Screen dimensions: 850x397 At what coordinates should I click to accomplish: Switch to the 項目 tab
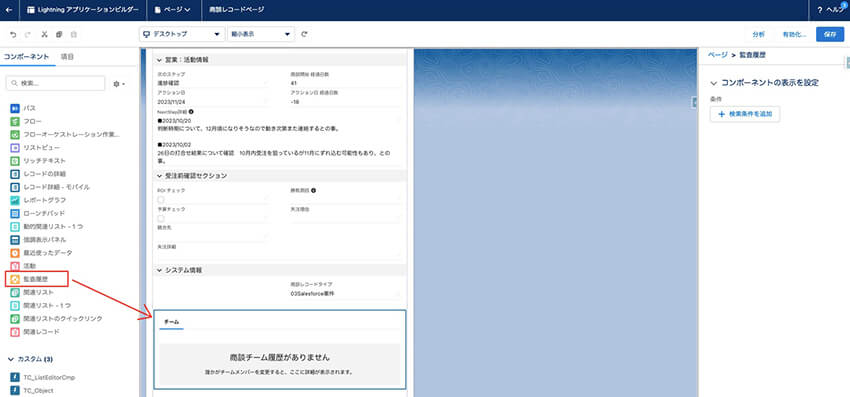point(67,56)
